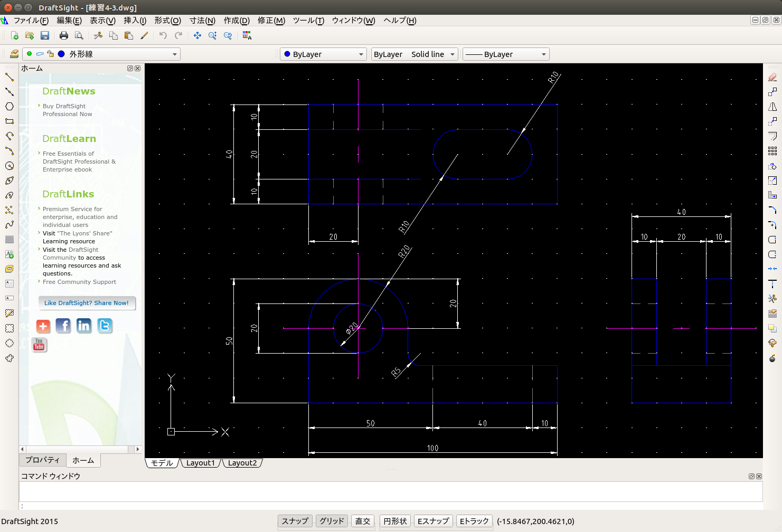This screenshot has width=782, height=532.
Task: Toggle Eトラック entity tracking
Action: tap(474, 521)
